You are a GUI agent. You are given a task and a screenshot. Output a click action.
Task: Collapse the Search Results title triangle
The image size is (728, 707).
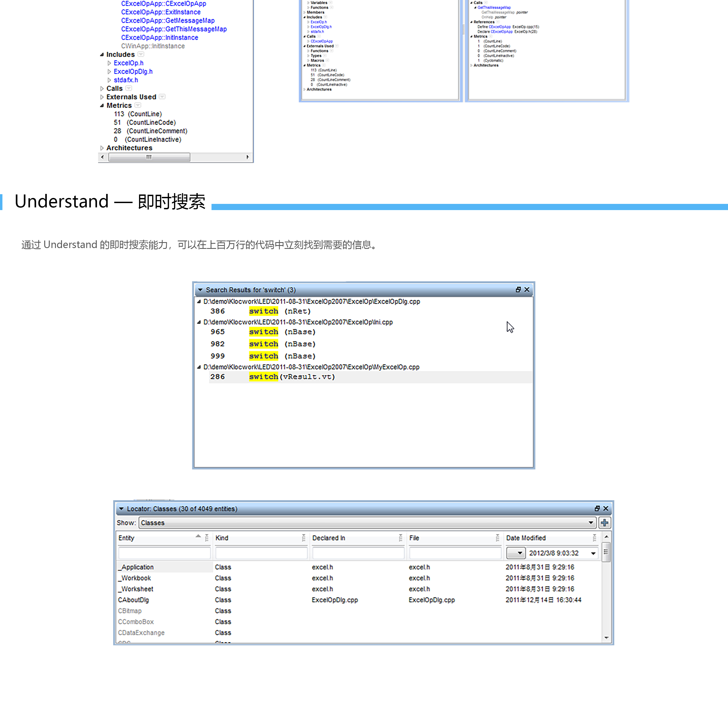200,290
